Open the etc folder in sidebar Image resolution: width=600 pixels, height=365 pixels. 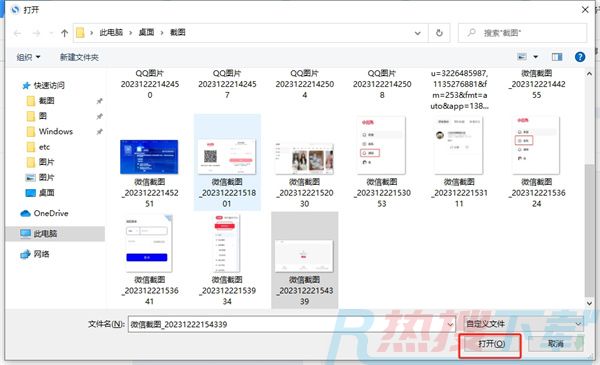(x=39, y=147)
